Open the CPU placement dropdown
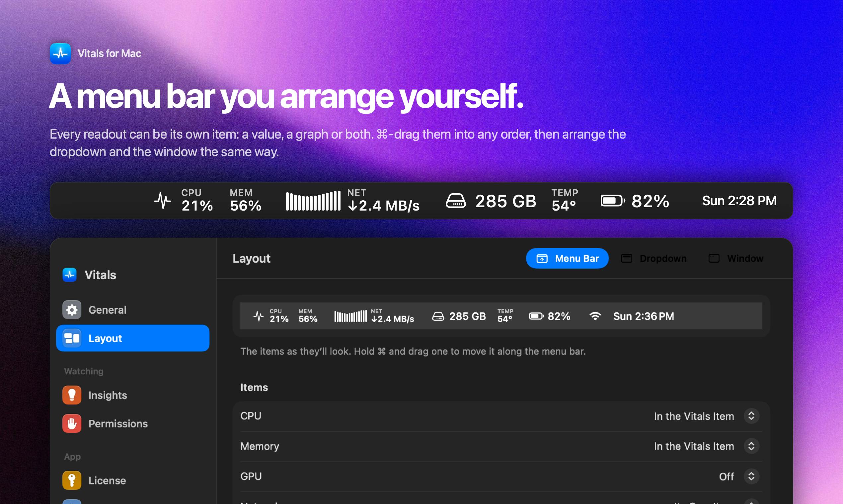This screenshot has width=843, height=504. click(x=751, y=416)
